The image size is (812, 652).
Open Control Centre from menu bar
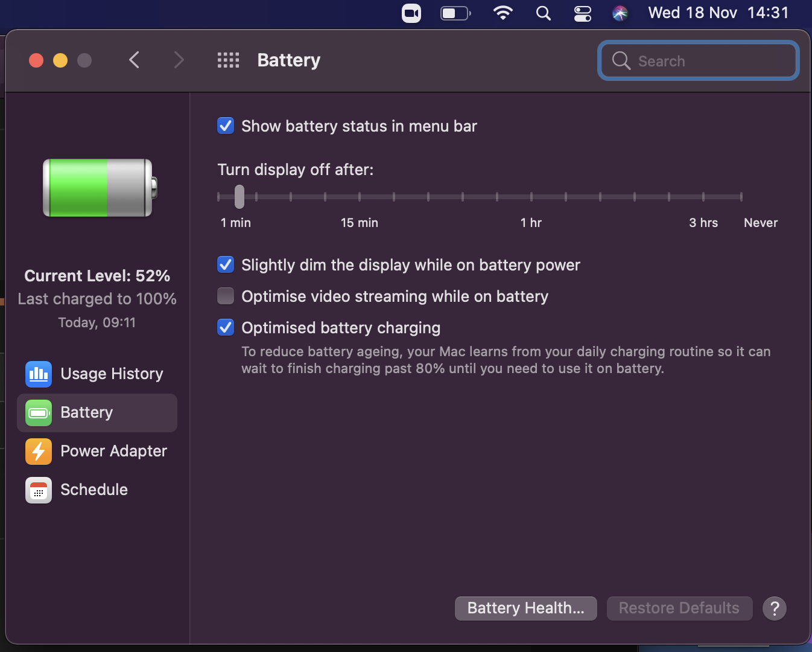(582, 13)
